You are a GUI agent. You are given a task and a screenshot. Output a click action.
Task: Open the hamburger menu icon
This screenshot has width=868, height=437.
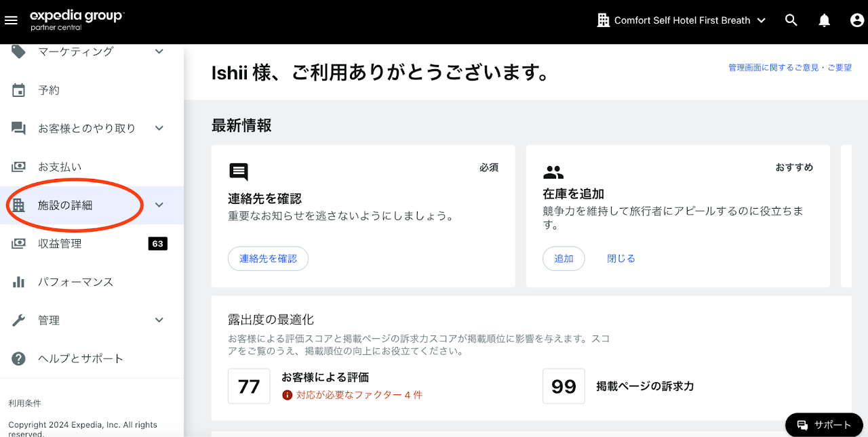11,20
